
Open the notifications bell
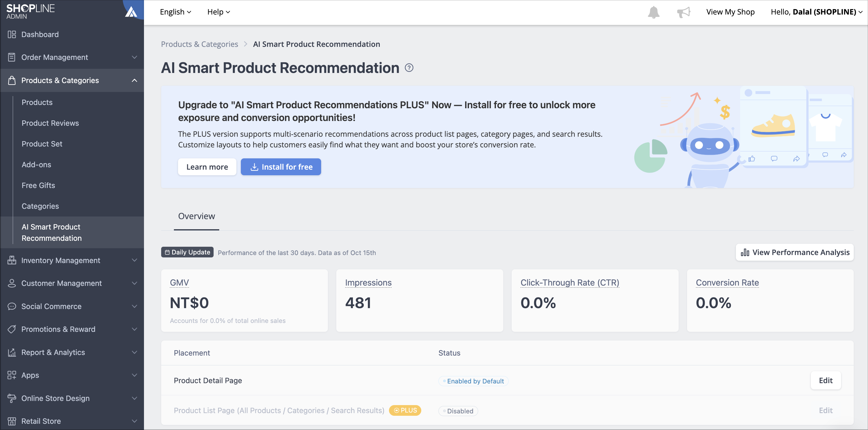[653, 12]
